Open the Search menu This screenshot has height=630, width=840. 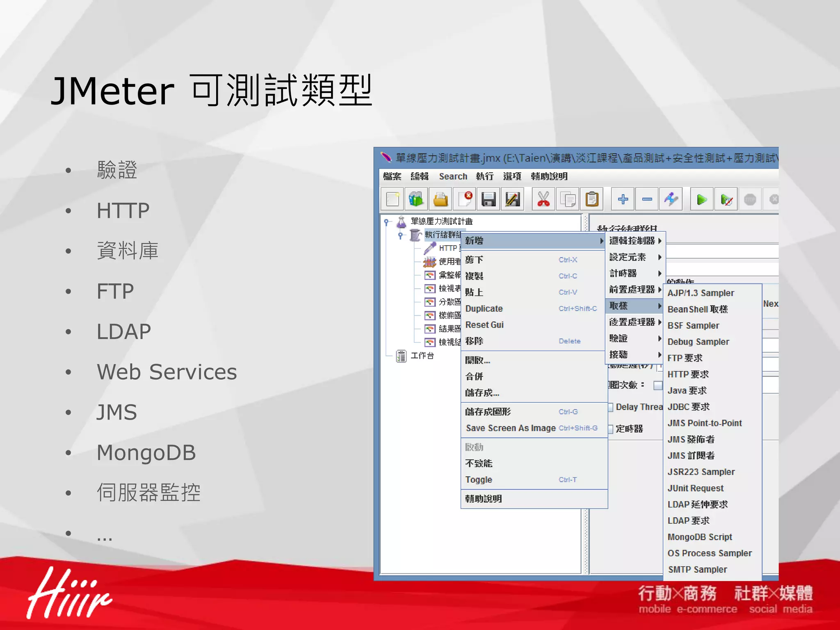453,176
